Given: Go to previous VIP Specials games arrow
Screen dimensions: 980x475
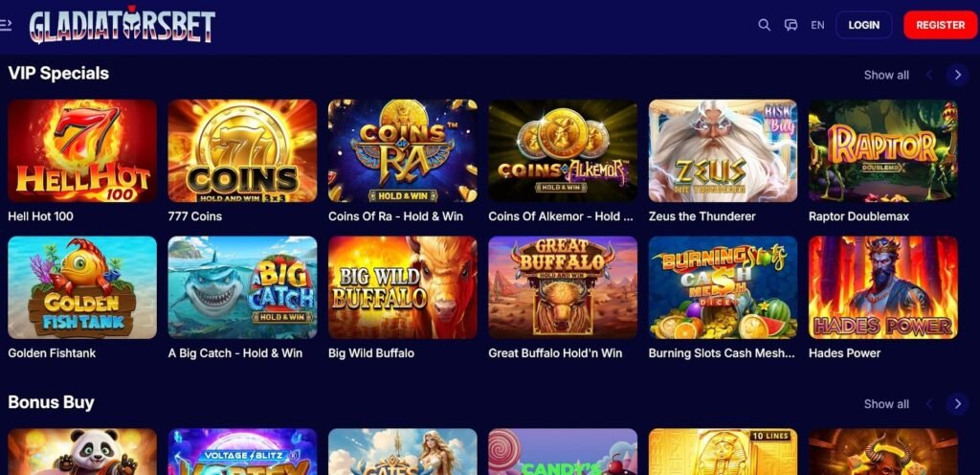Looking at the screenshot, I should point(929,75).
